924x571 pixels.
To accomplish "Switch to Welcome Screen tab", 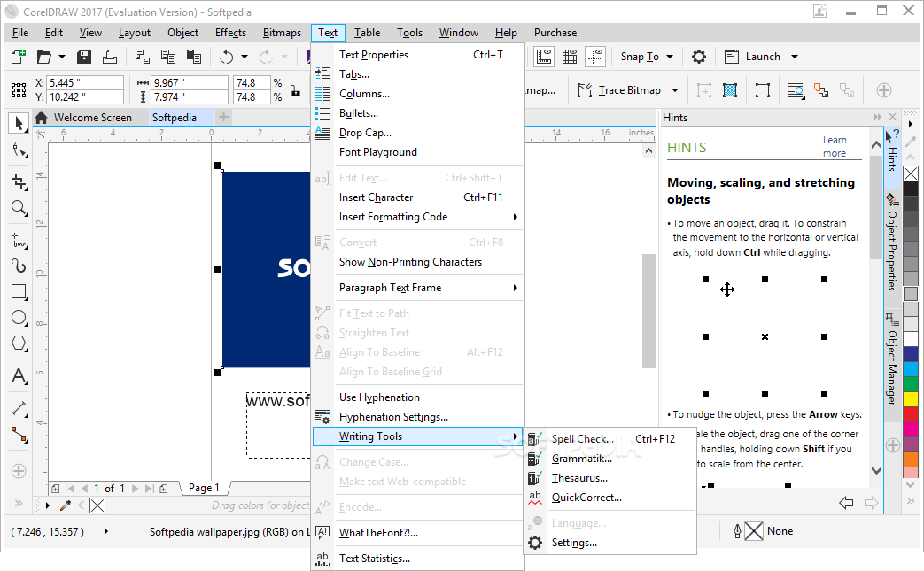I will 92,117.
